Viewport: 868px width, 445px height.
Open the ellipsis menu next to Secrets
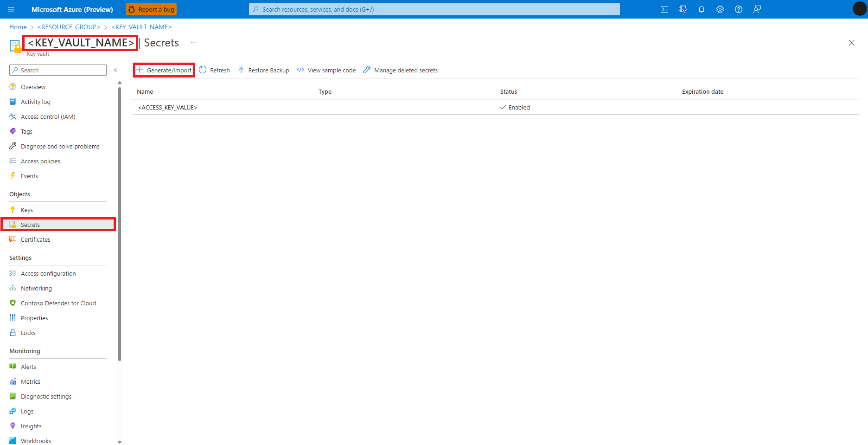coord(193,42)
